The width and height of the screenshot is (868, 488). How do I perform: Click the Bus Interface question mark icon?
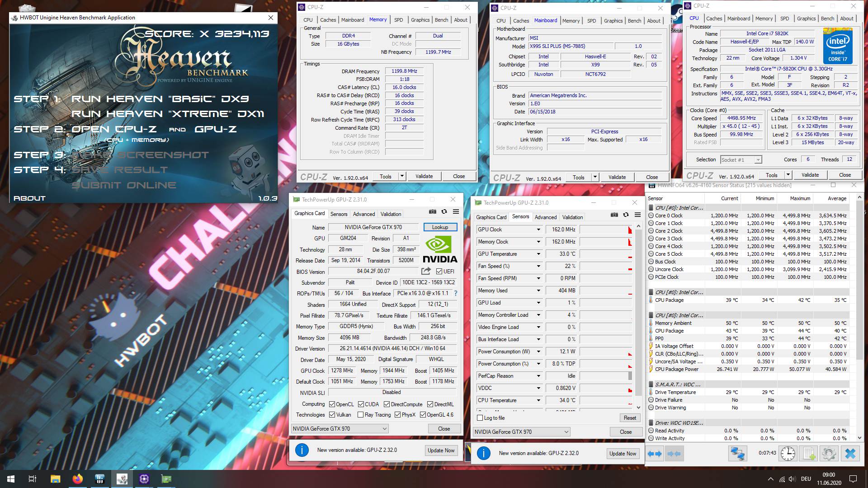455,293
